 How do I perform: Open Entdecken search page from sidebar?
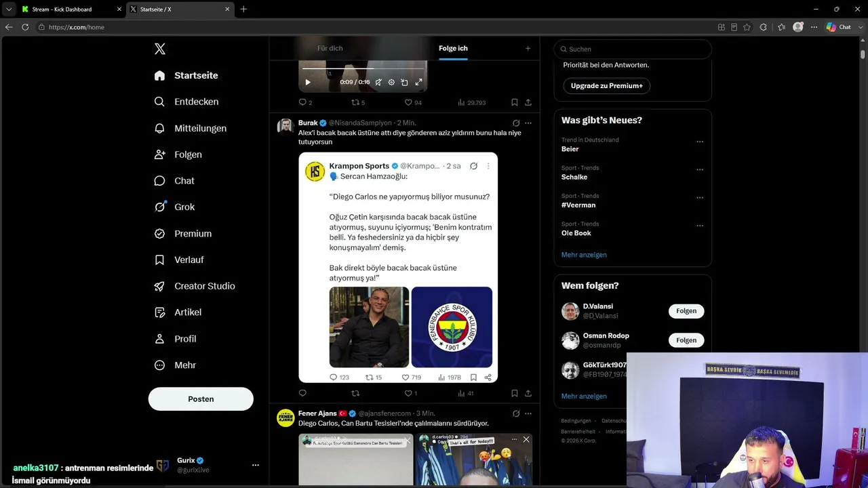point(186,102)
